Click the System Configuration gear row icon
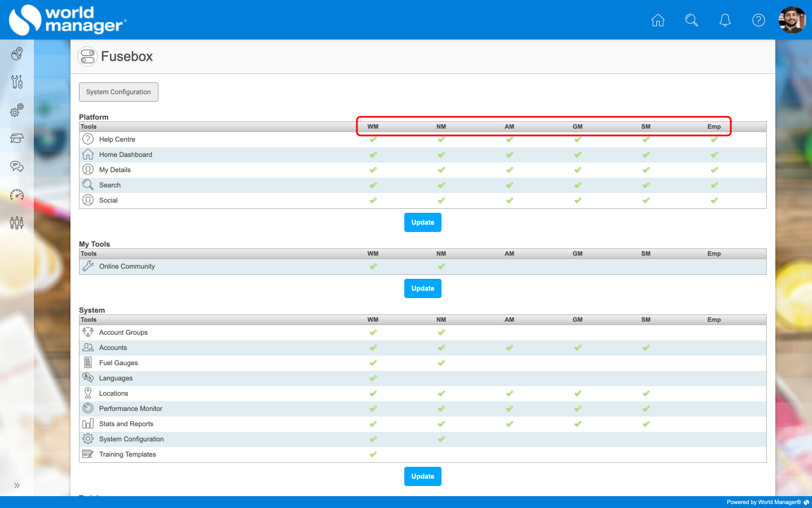 [88, 439]
